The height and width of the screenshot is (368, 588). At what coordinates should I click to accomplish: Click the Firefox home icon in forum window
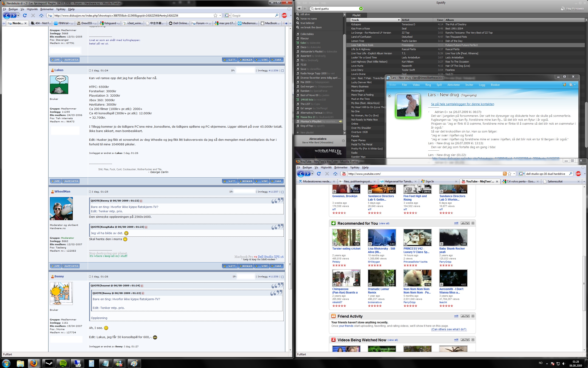point(41,16)
